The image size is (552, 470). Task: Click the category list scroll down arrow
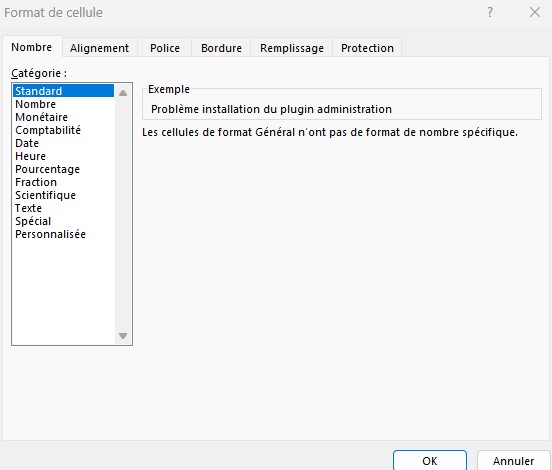pos(123,336)
